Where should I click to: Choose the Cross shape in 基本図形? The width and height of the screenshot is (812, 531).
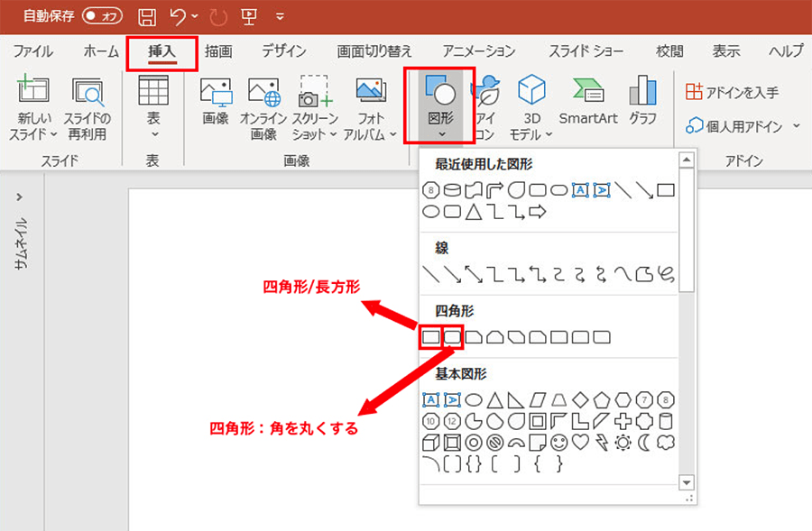pos(623,421)
